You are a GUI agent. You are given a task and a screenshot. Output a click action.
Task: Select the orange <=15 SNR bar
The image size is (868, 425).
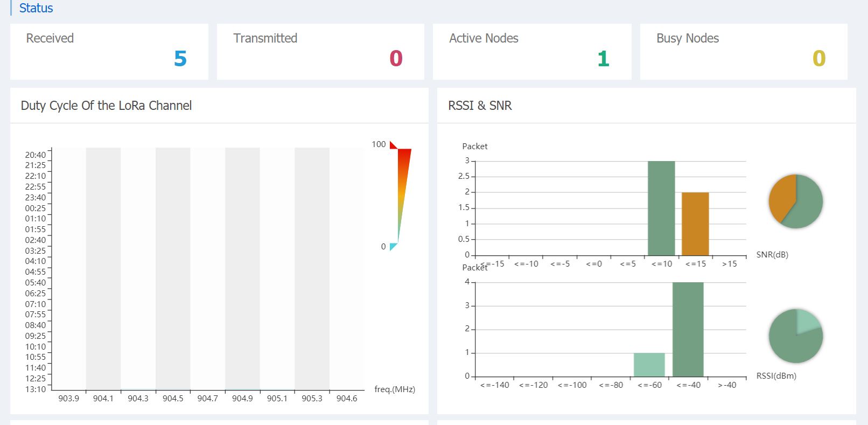(695, 224)
